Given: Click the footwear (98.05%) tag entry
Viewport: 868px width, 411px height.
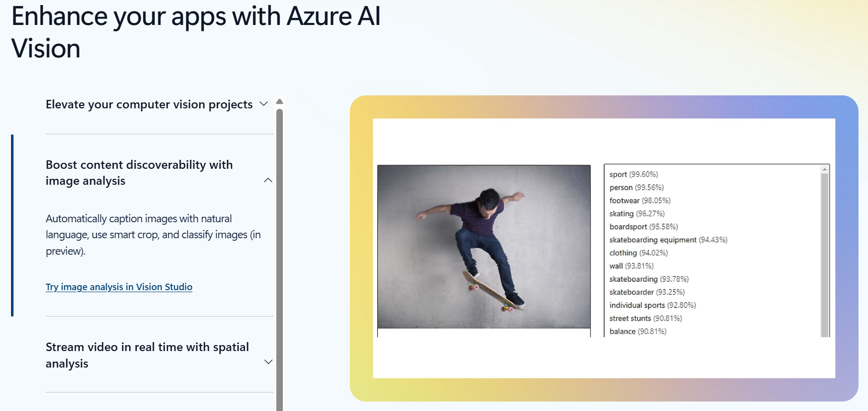Looking at the screenshot, I should (640, 200).
